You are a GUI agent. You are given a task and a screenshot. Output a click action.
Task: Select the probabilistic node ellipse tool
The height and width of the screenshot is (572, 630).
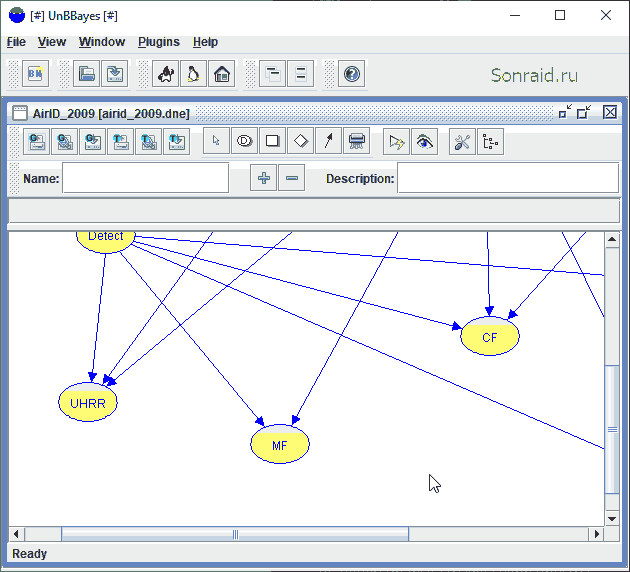[x=244, y=141]
